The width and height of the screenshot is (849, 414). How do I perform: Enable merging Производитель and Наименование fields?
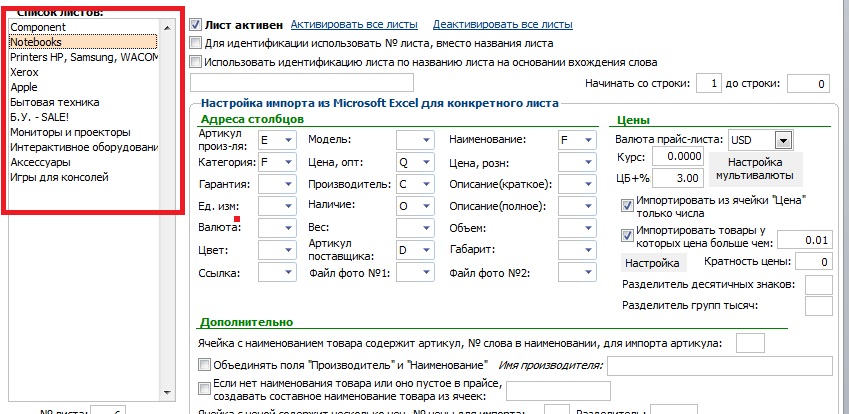pyautogui.click(x=204, y=365)
